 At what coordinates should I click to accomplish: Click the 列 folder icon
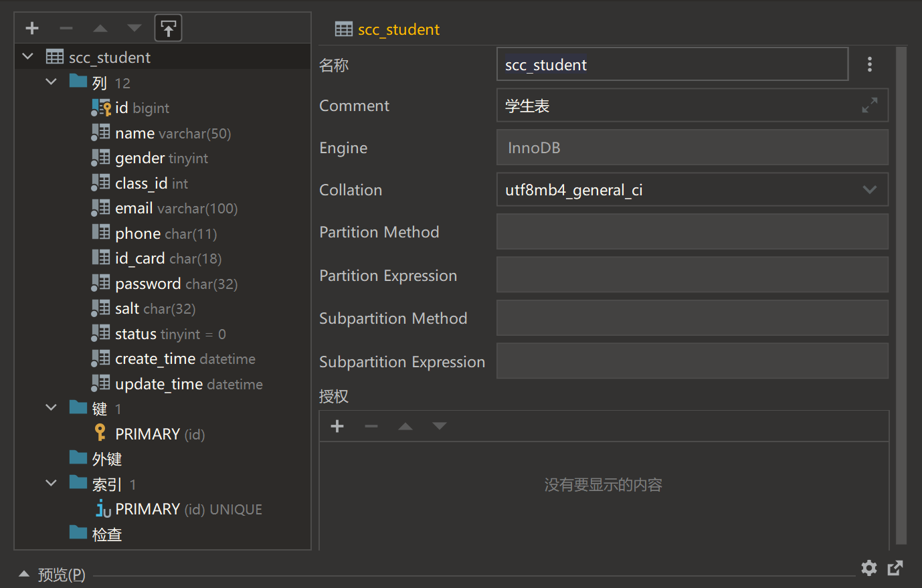pyautogui.click(x=78, y=82)
